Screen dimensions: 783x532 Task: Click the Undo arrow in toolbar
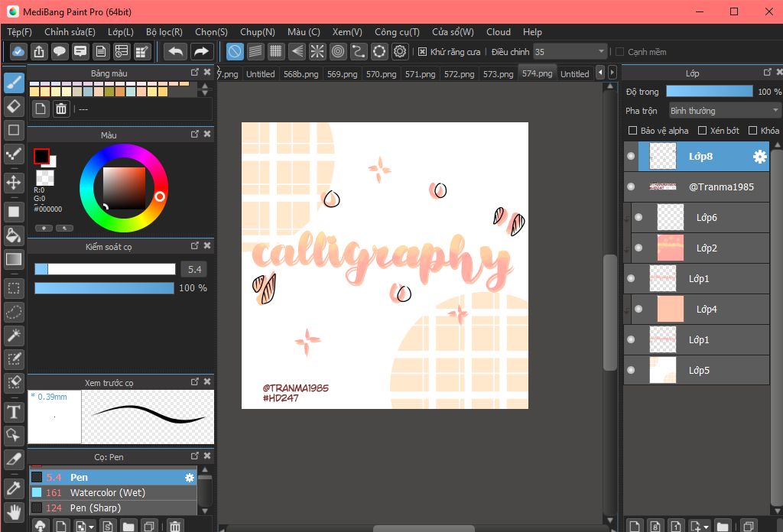pos(175,51)
